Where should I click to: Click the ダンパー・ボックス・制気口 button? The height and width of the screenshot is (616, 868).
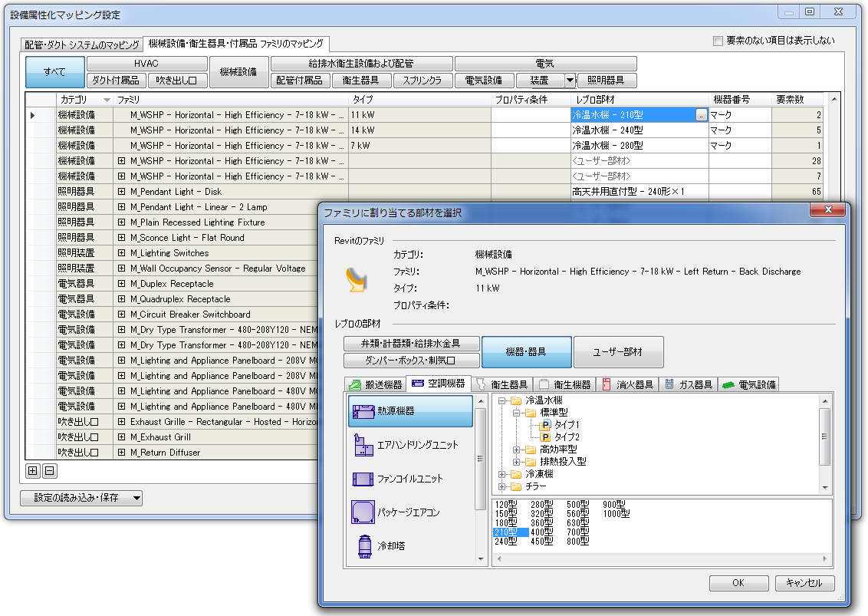pos(411,360)
